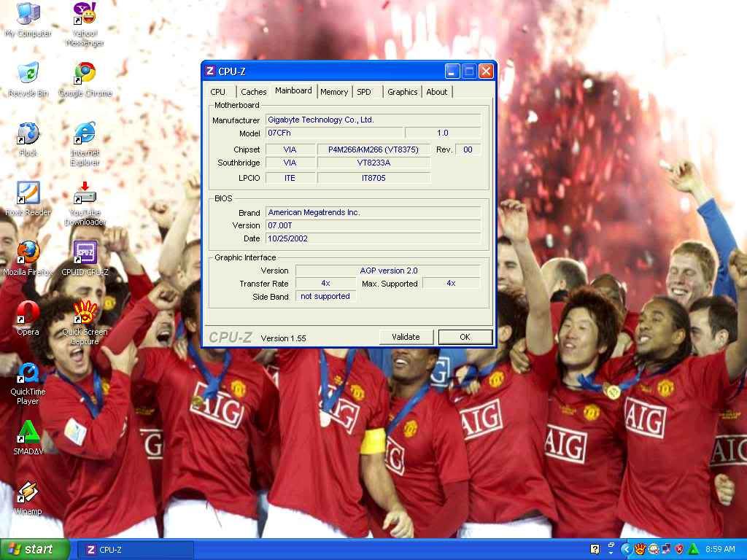
Task: Click the green SMADAV tray icon
Action: tap(693, 550)
